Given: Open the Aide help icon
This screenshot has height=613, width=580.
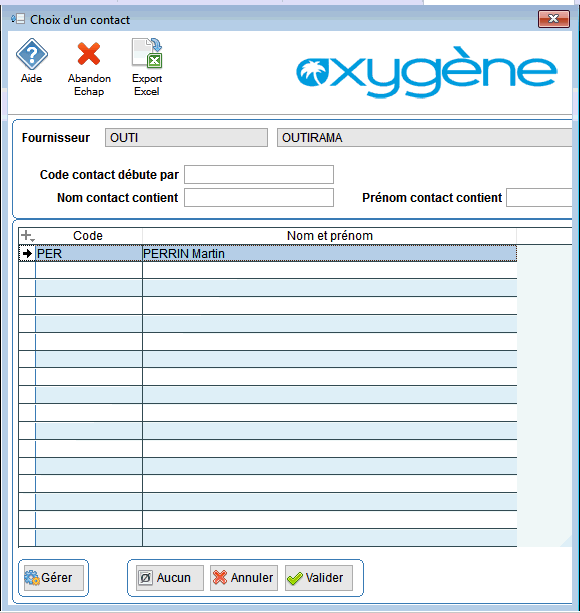Looking at the screenshot, I should 32,54.
